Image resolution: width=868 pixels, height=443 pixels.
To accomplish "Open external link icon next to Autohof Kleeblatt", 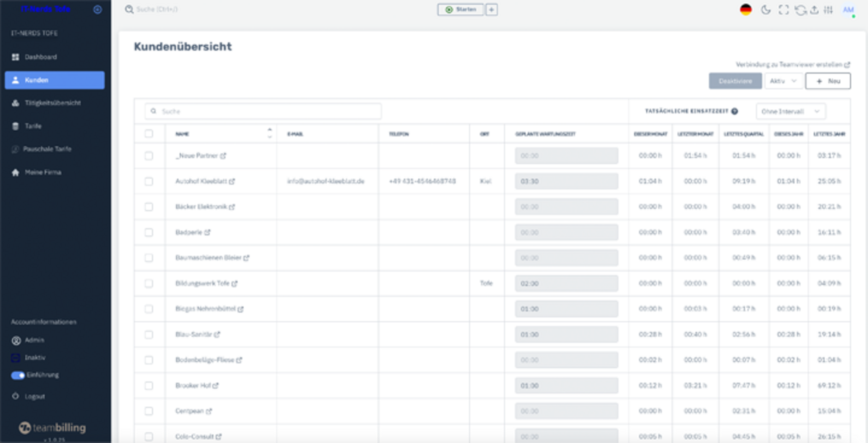I will pos(232,181).
